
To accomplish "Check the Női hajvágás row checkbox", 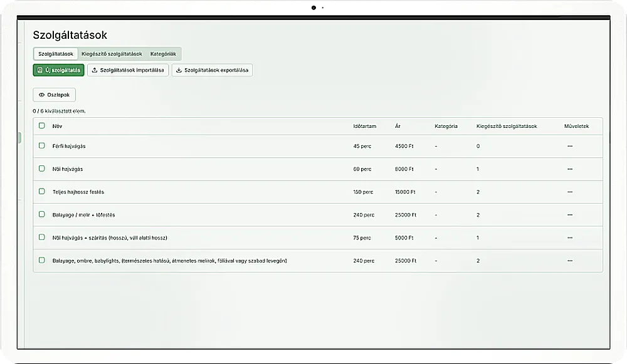I will coord(42,169).
